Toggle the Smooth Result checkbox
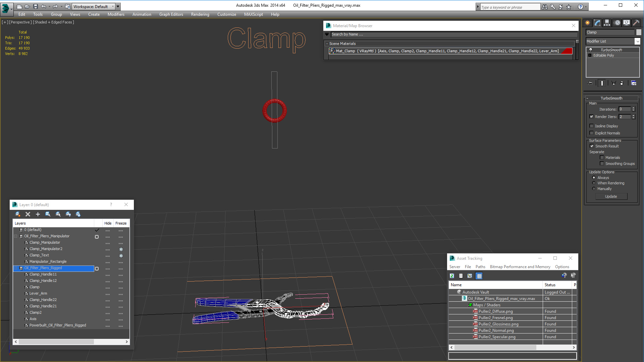644x362 pixels. coord(592,146)
